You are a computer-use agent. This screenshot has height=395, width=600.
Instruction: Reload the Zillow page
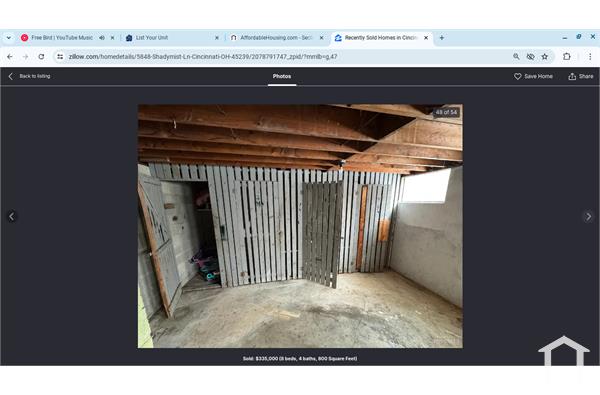pyautogui.click(x=41, y=57)
